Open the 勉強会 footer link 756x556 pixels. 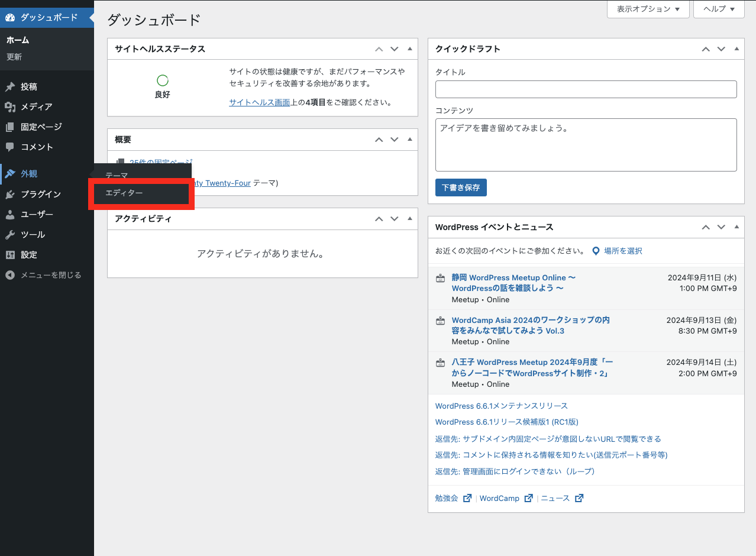(447, 498)
